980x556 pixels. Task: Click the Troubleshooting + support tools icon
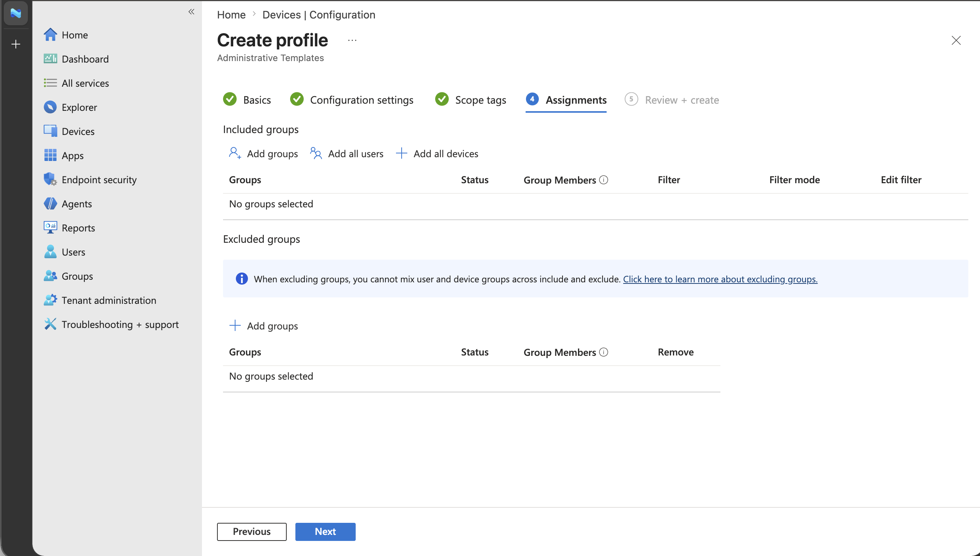coord(50,324)
